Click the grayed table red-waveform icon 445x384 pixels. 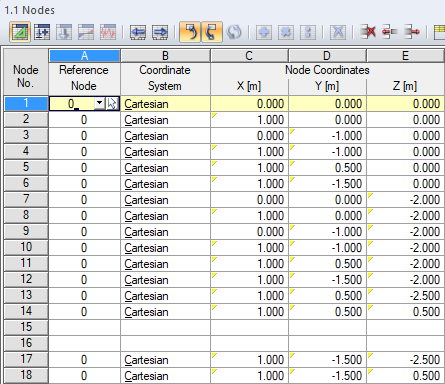point(108,32)
